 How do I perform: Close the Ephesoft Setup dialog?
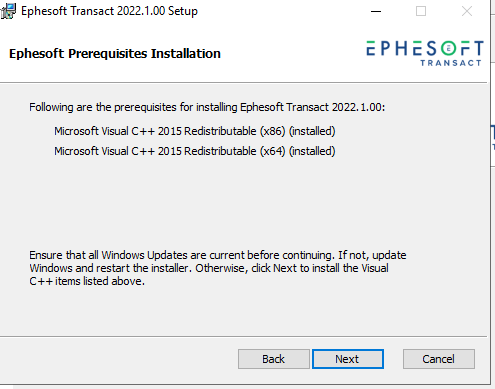tap(467, 11)
